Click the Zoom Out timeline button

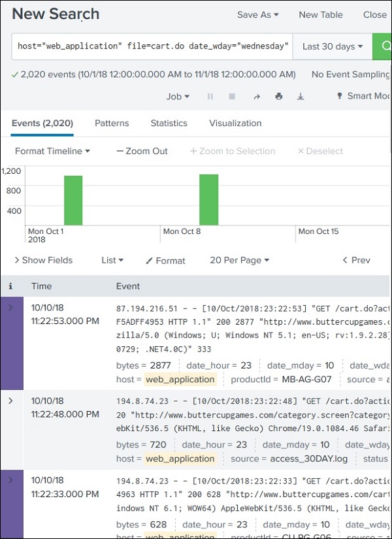coord(142,151)
